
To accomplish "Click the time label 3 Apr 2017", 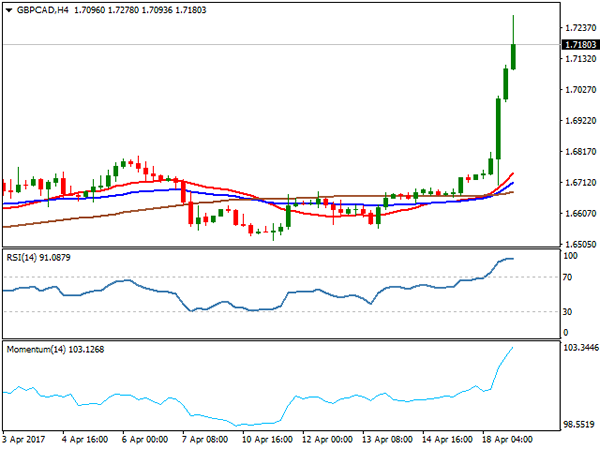I will 24,439.
